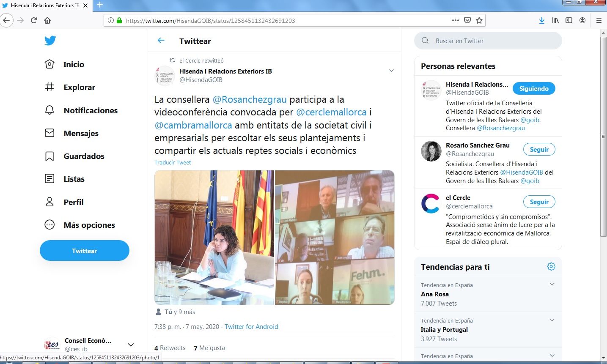Expand options for Ana Rosa trend
Screen dimensions: 607x364
552,284
